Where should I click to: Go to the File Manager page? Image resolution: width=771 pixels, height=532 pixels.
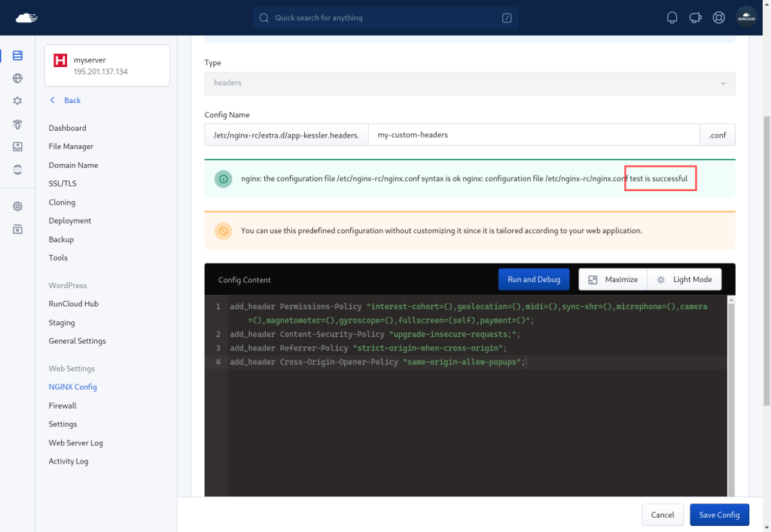pyautogui.click(x=71, y=147)
